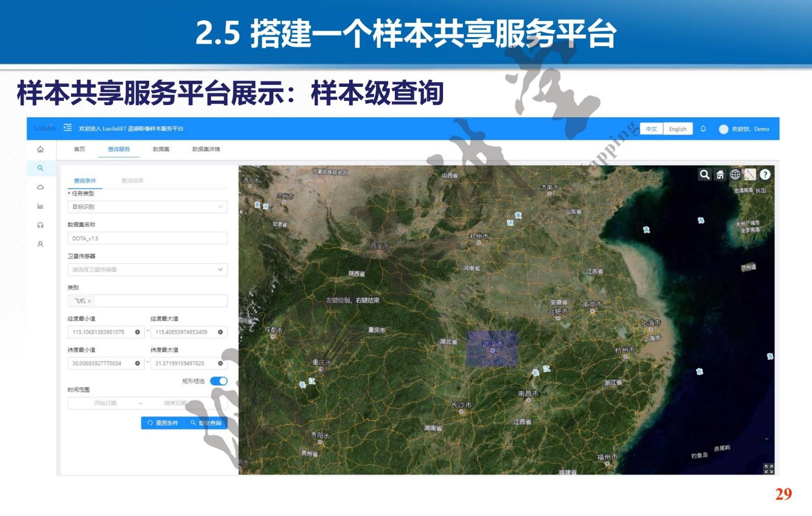This screenshot has width=812, height=516.
Task: Open the 卫星传感器 sensor dropdown
Action: pos(147,270)
